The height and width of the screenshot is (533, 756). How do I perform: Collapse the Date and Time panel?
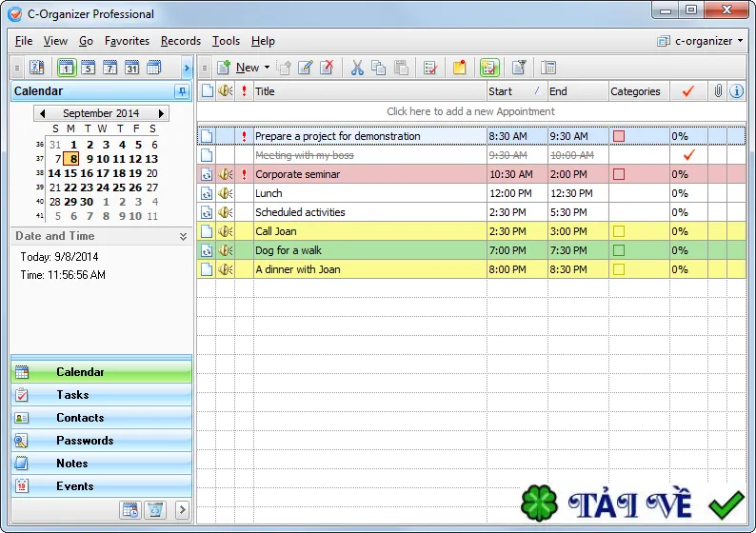(x=183, y=236)
